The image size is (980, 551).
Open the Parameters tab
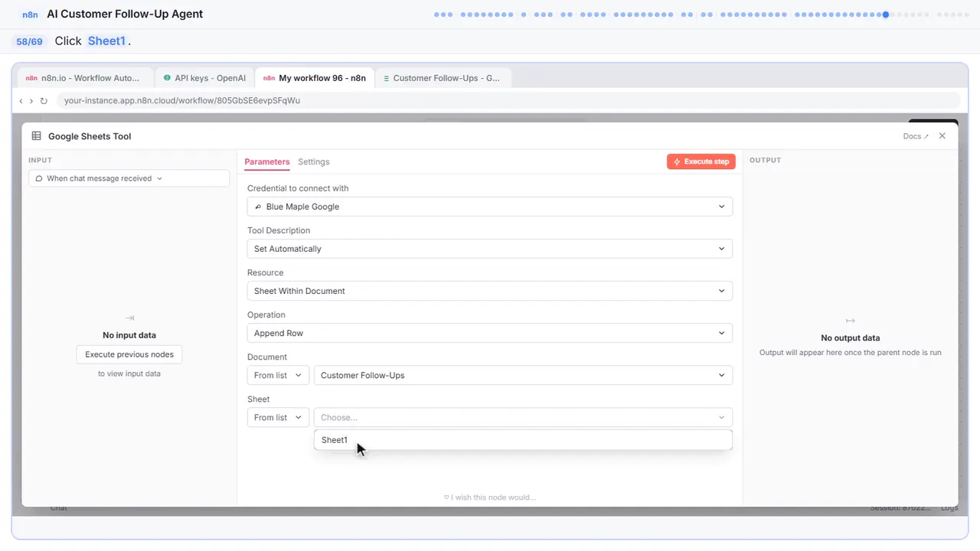click(x=267, y=161)
